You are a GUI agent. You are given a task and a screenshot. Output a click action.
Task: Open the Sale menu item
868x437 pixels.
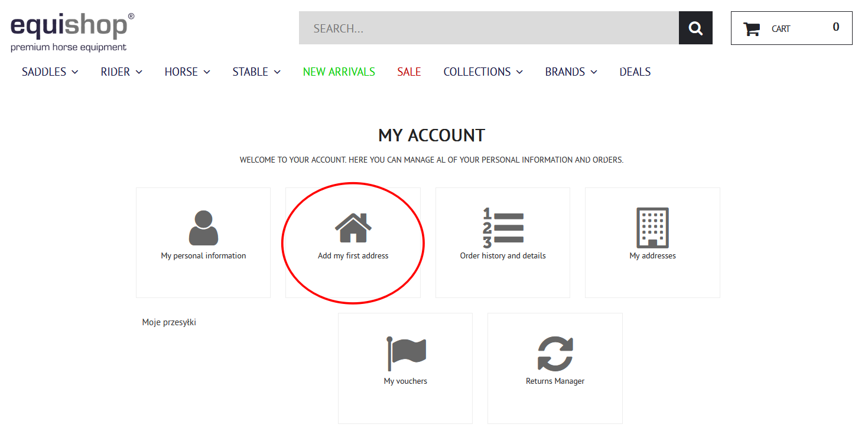coord(409,72)
